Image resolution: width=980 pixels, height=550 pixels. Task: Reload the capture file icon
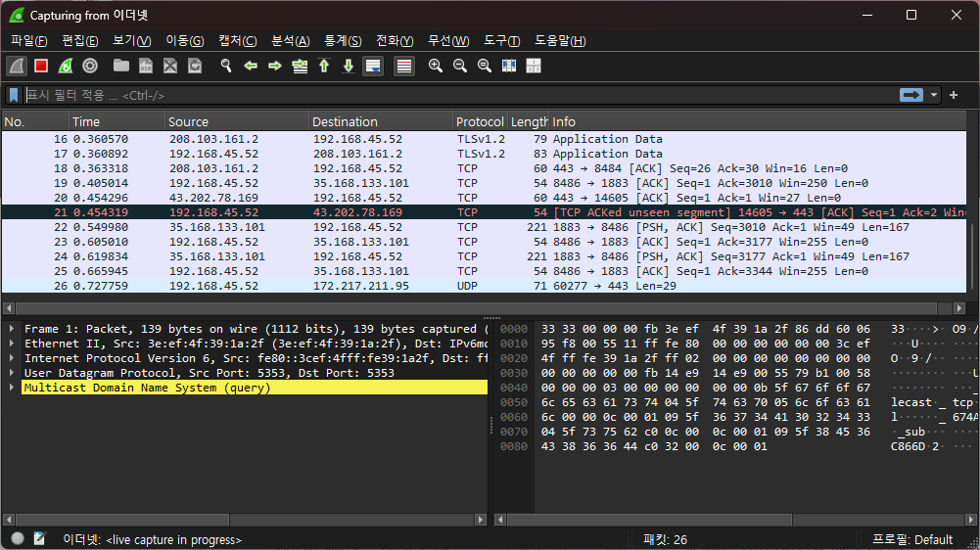[x=195, y=66]
